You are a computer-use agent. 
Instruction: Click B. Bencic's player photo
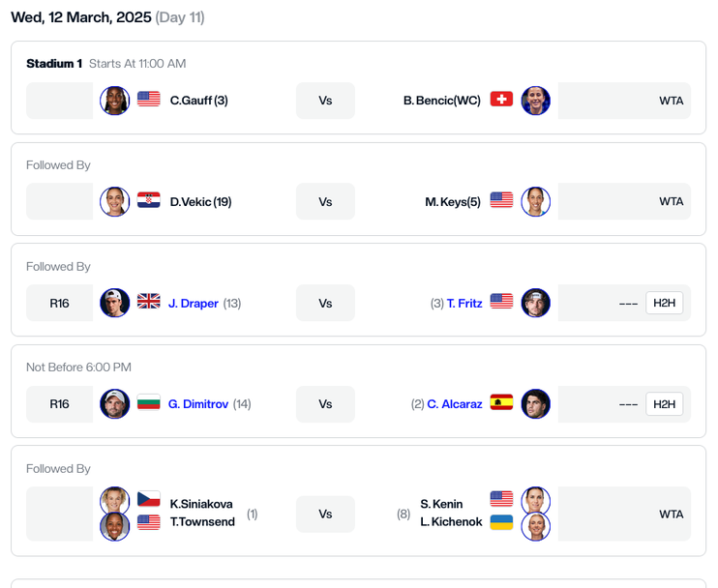tap(536, 101)
